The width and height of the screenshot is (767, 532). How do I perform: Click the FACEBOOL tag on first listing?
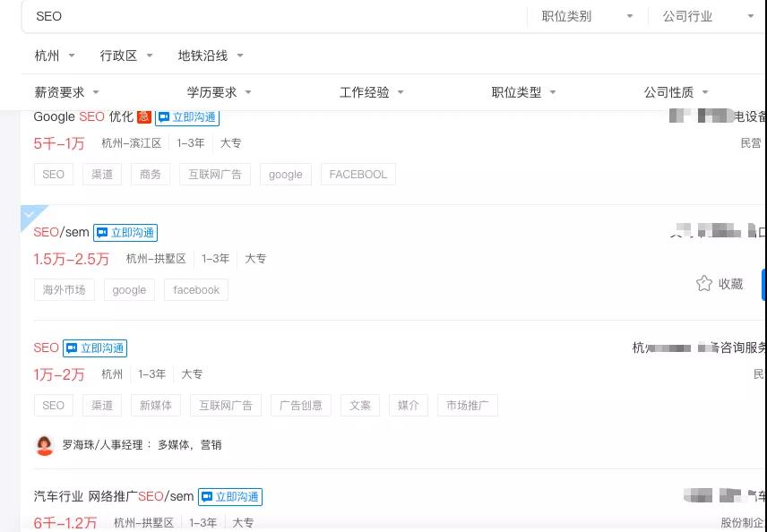pyautogui.click(x=358, y=175)
